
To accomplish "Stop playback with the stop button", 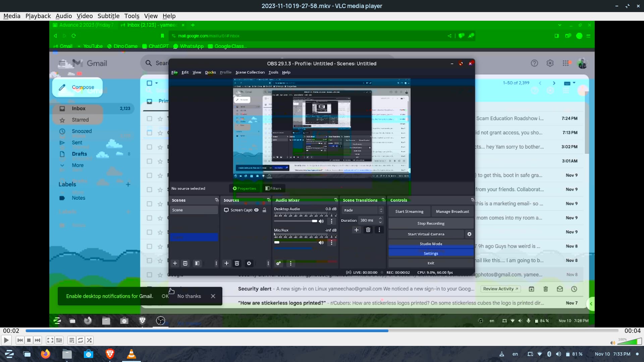I will pyautogui.click(x=29, y=340).
